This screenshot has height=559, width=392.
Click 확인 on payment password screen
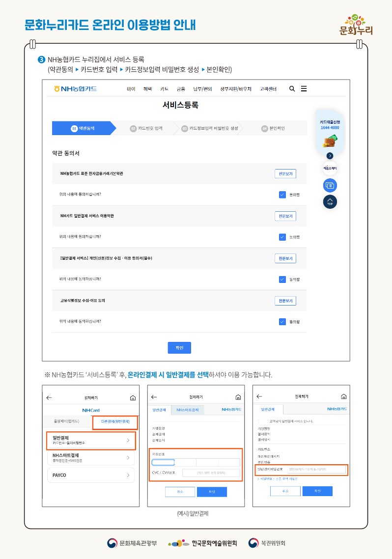tap(317, 491)
